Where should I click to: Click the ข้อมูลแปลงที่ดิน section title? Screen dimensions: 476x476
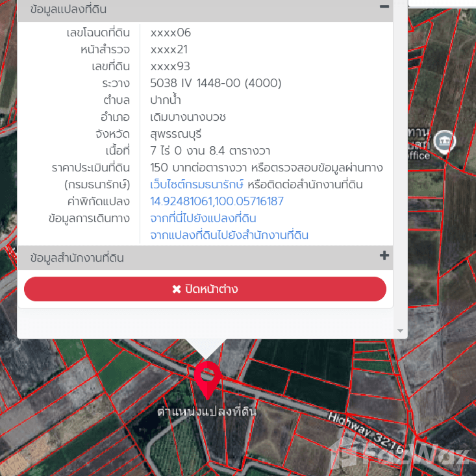coord(68,10)
